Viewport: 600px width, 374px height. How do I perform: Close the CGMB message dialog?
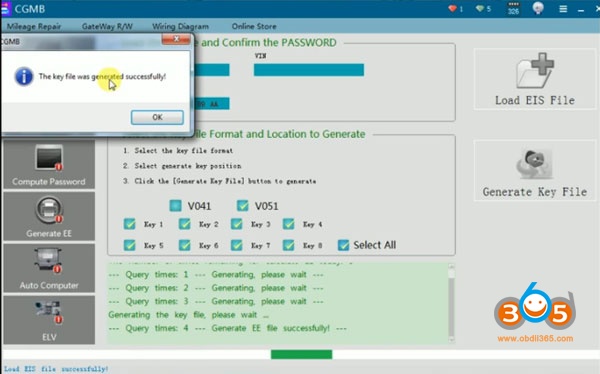tap(176, 39)
